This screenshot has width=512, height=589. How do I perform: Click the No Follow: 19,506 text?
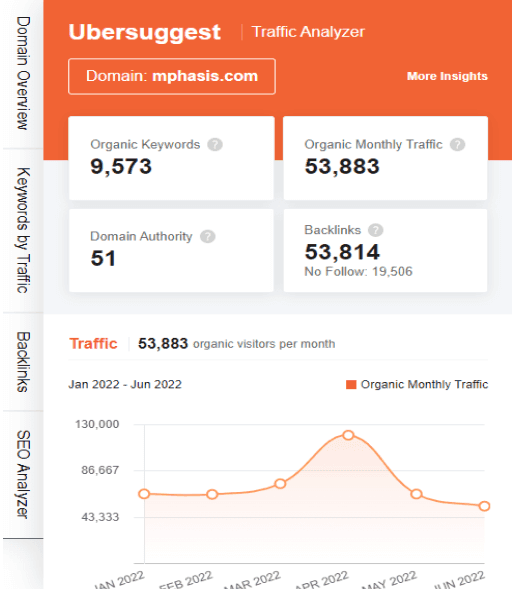pyautogui.click(x=358, y=272)
